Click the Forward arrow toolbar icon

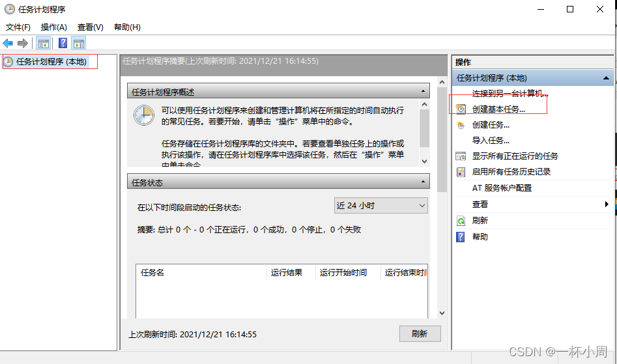[23, 43]
